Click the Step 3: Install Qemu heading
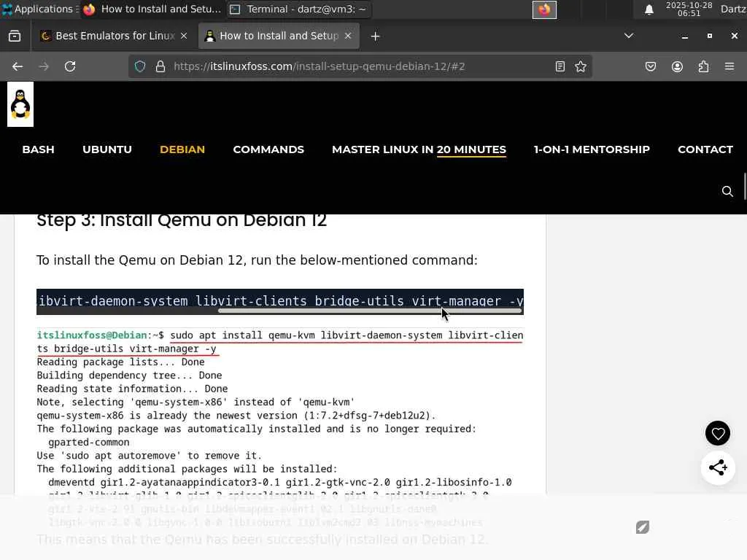747x560 pixels. click(182, 220)
